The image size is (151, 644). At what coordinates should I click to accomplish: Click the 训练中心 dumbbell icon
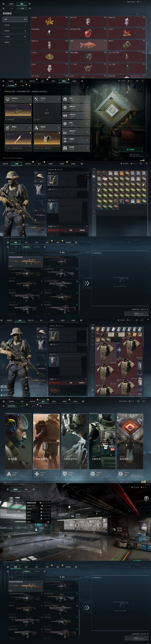[65, 116]
